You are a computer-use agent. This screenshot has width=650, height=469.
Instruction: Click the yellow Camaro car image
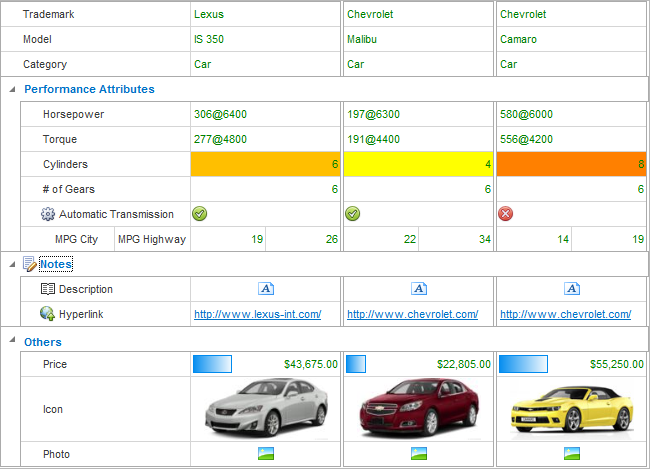(x=572, y=411)
